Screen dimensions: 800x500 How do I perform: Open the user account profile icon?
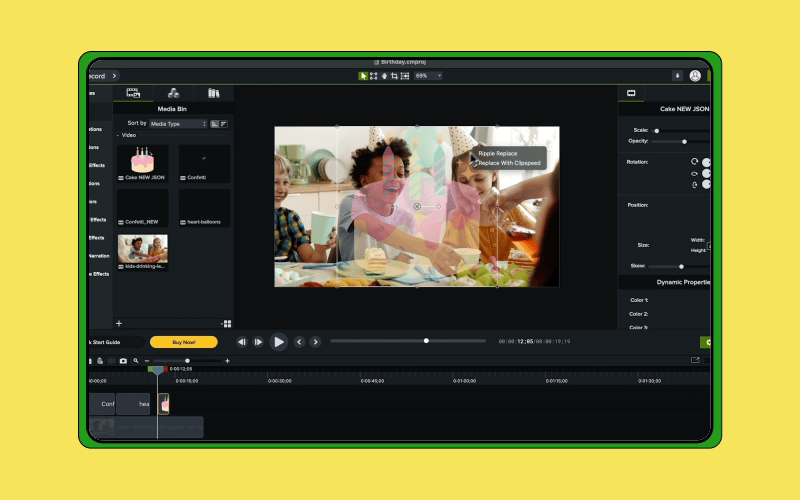click(x=695, y=76)
